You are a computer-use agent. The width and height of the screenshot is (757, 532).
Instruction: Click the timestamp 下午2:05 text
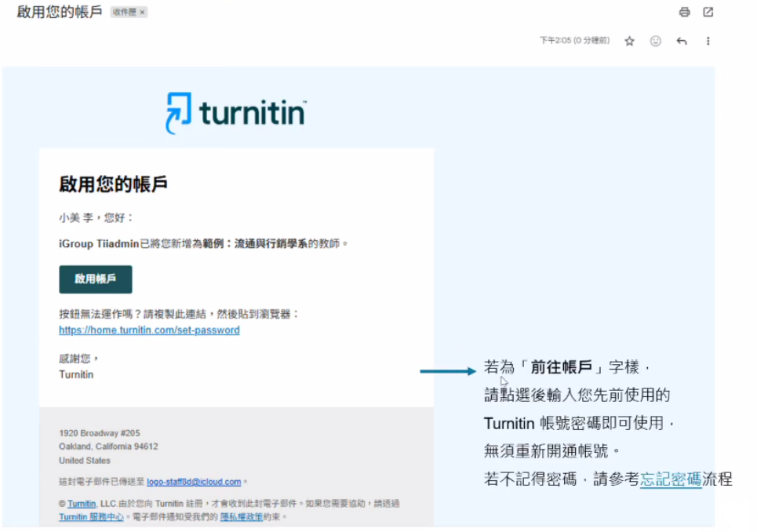[574, 41]
